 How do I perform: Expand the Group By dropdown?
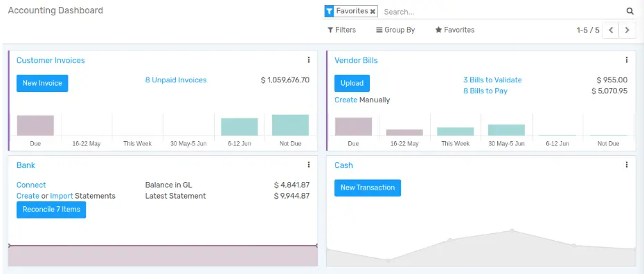pyautogui.click(x=395, y=30)
